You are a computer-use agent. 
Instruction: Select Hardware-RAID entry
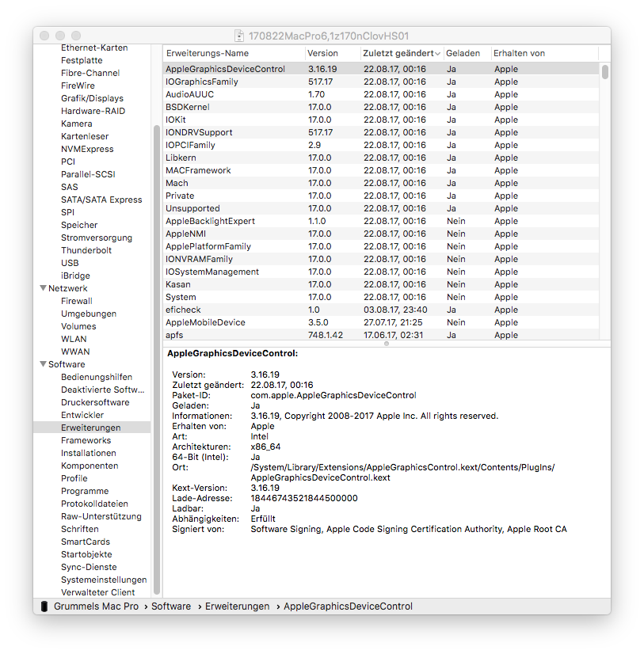coord(93,111)
